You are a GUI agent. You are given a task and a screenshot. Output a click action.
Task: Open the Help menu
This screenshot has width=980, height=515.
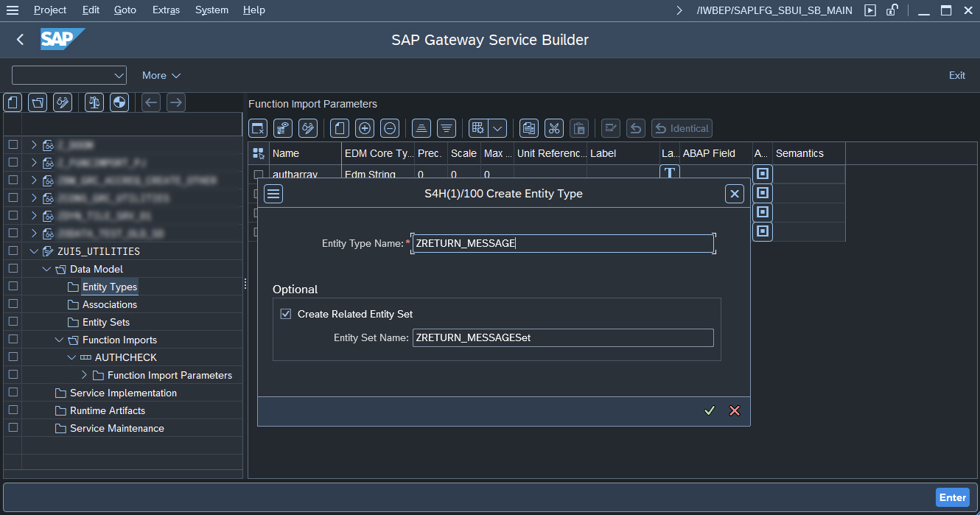(x=254, y=10)
